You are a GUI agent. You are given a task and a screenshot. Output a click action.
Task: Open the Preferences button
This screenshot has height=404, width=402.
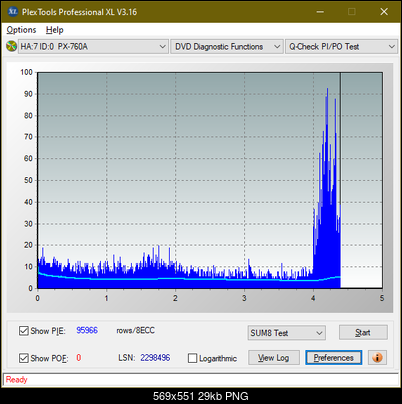pos(334,358)
